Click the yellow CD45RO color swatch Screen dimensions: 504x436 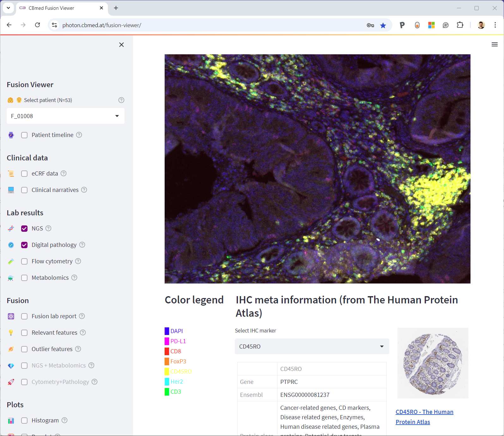pyautogui.click(x=167, y=372)
